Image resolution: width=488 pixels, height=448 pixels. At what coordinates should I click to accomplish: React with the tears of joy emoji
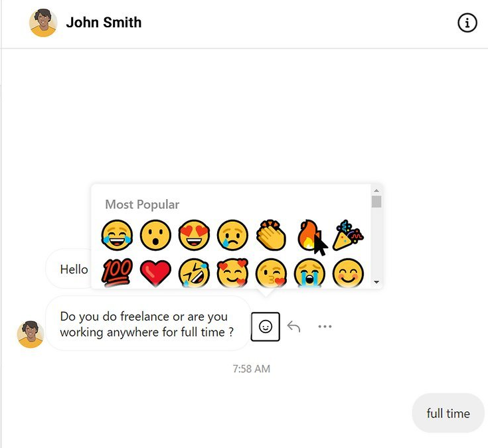(x=117, y=235)
